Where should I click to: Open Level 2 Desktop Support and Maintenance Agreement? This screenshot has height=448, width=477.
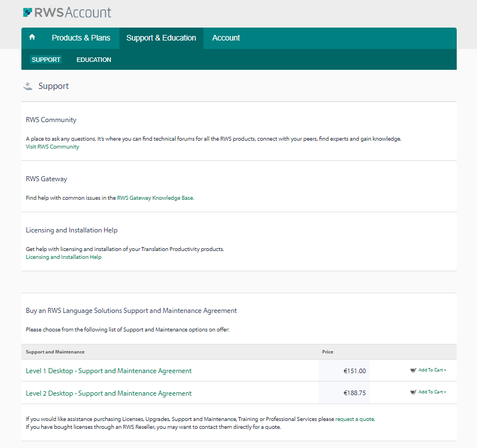coord(109,393)
